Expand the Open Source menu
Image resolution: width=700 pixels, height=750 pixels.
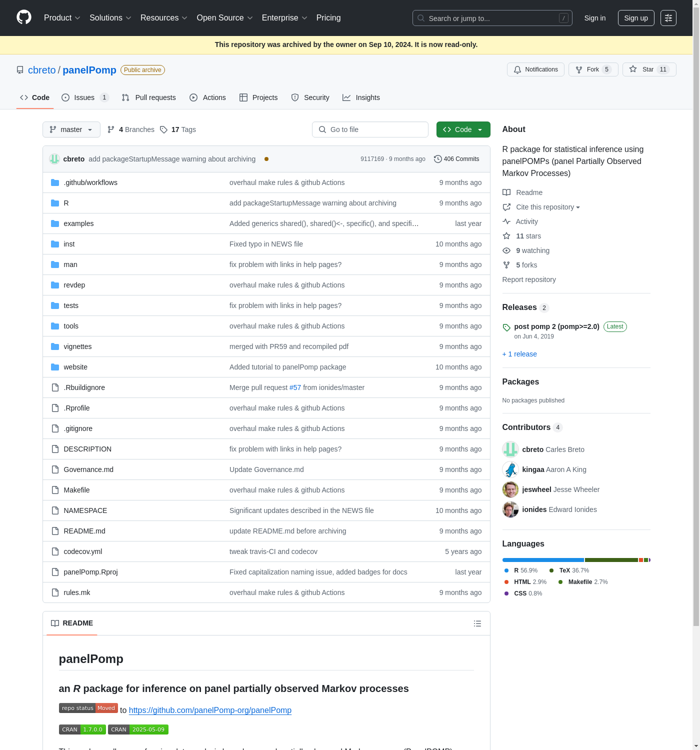225,18
